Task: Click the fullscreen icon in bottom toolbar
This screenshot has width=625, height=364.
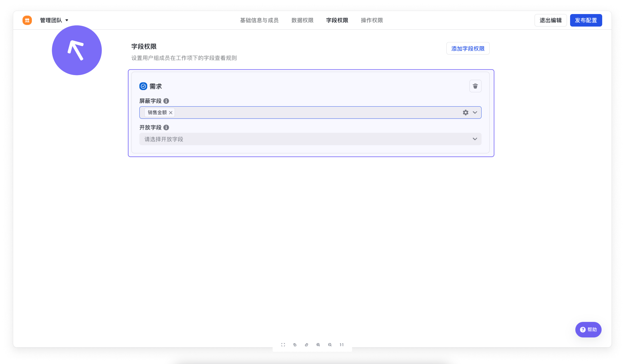Action: tap(283, 345)
